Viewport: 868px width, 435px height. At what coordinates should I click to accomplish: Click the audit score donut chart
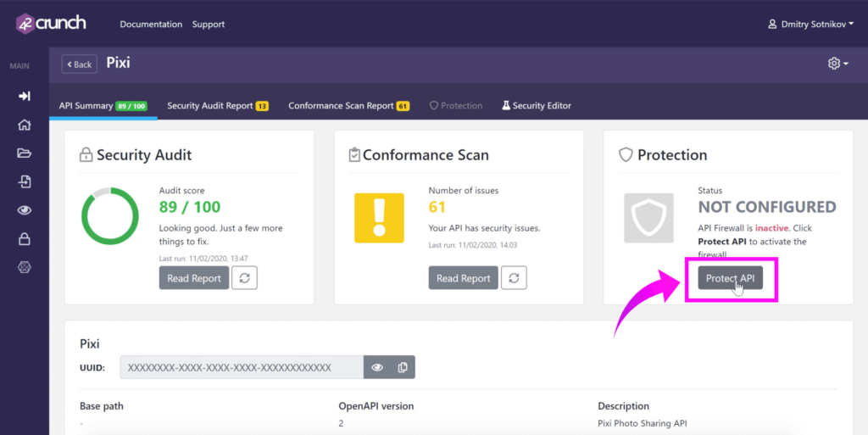coord(110,216)
